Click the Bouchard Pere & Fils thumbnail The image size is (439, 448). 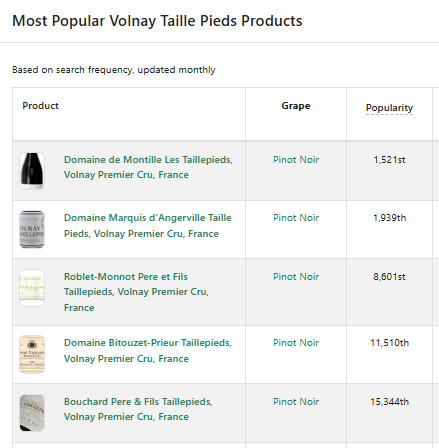click(x=32, y=413)
